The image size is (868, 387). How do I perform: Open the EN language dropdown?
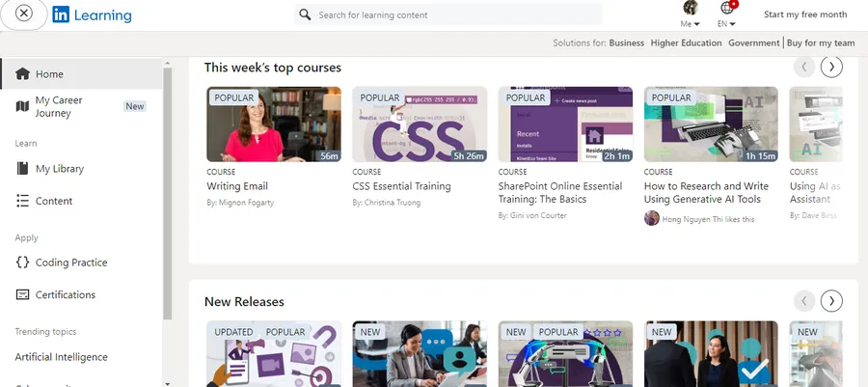click(726, 24)
